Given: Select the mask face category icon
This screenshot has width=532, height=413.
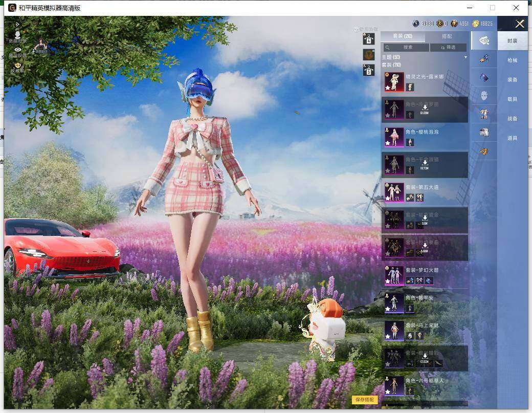Looking at the screenshot, I should [x=484, y=96].
